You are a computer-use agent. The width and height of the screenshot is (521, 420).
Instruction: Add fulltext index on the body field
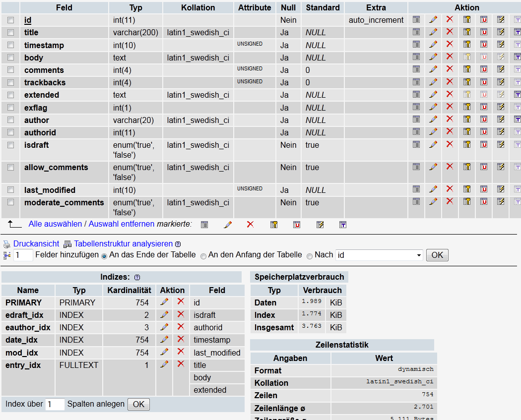518,57
